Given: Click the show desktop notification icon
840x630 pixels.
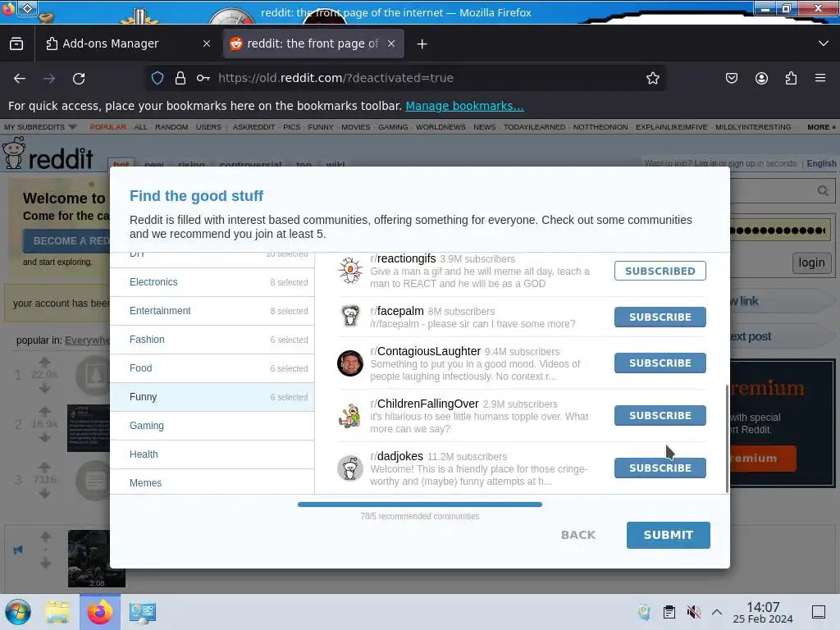Looking at the screenshot, I should pyautogui.click(x=819, y=612).
